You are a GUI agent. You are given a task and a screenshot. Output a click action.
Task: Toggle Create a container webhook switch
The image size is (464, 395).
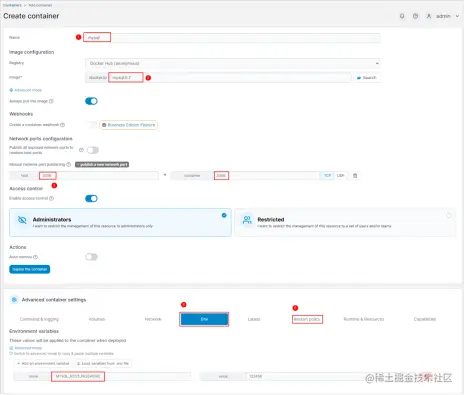(x=91, y=125)
